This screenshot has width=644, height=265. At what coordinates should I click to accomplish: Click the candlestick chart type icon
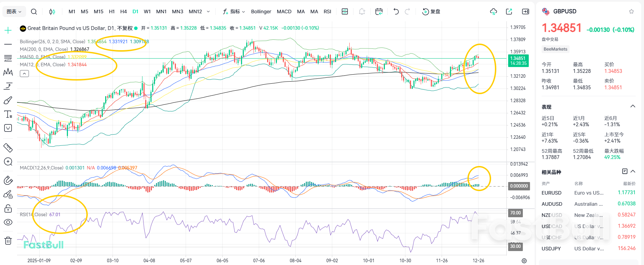coord(52,12)
